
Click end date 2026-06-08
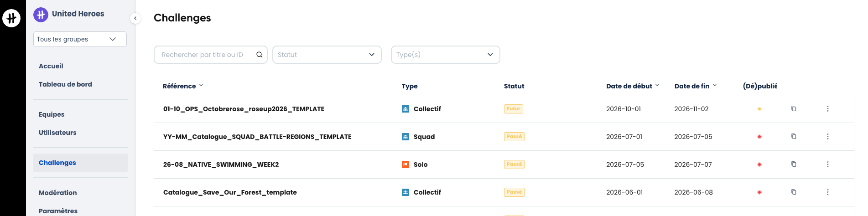694,192
